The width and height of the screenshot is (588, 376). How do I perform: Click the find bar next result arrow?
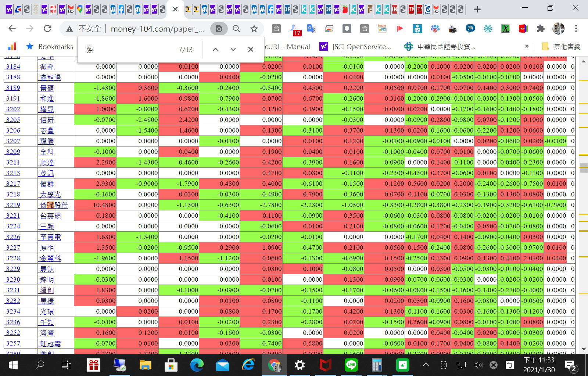click(x=233, y=50)
